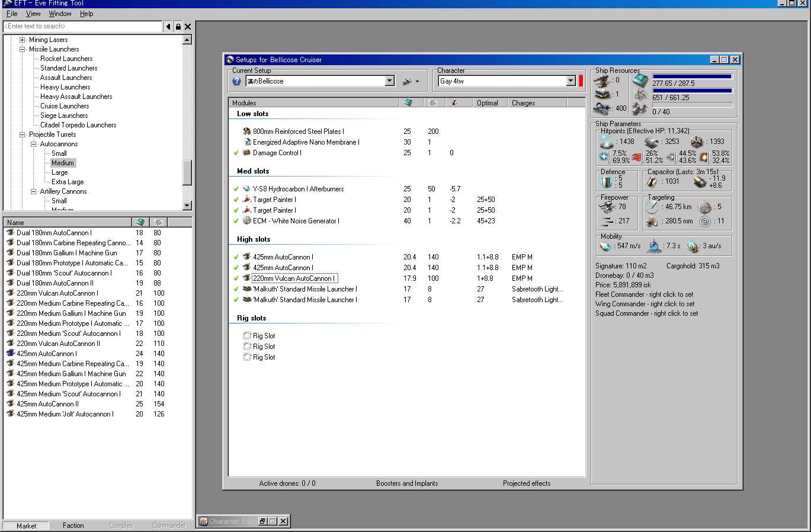The image size is (811, 532).
Task: Collapse the Missile Launchers tree node
Action: (x=23, y=49)
